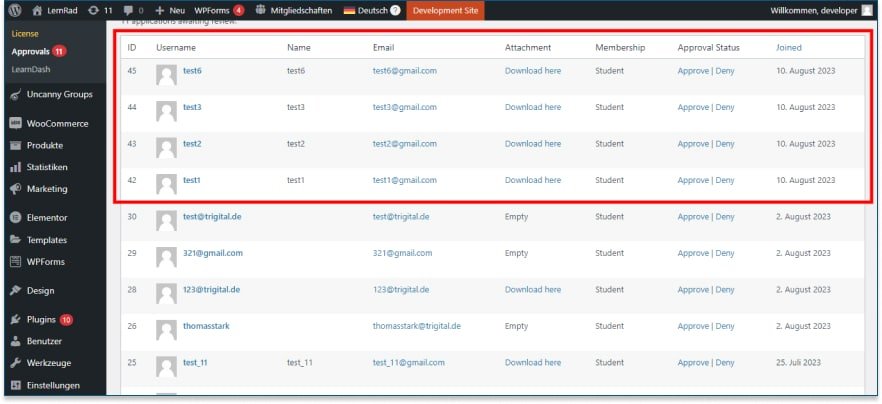Click the German flag language icon
This screenshot has height=404, width=882.
tap(349, 10)
